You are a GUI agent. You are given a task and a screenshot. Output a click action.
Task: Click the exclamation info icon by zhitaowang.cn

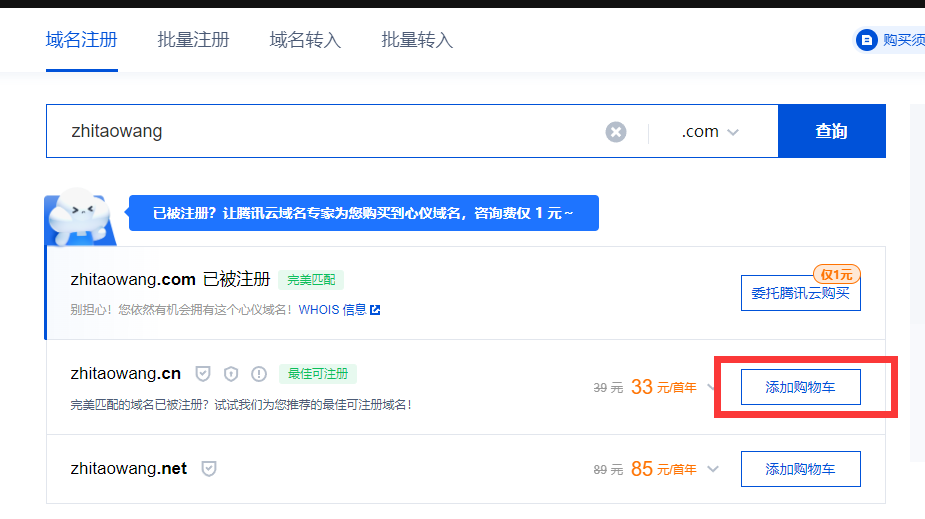pos(258,373)
